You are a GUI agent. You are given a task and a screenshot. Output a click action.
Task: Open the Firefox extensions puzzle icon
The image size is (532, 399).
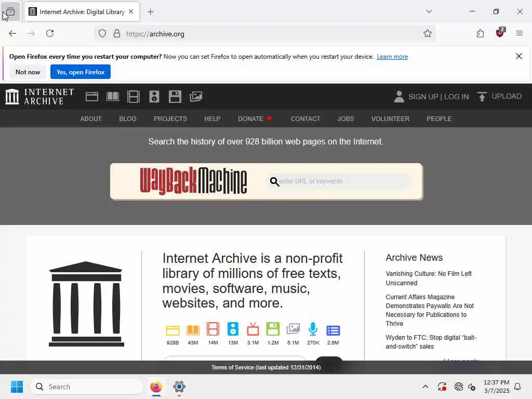(480, 34)
